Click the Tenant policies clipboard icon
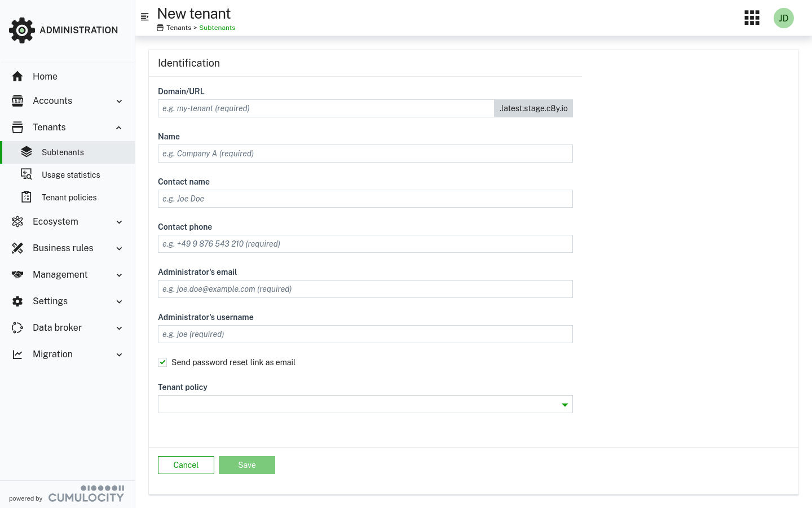This screenshot has height=508, width=812. click(27, 197)
